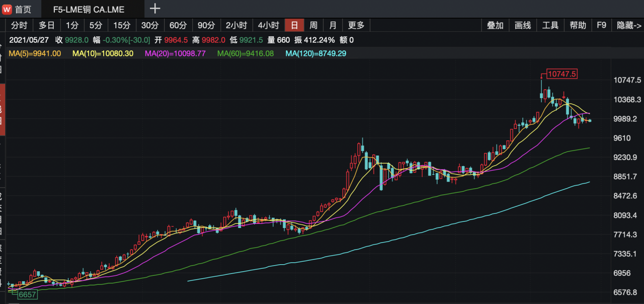
Task: Click the MA(120)=8749.29 indicator label
Action: point(316,53)
